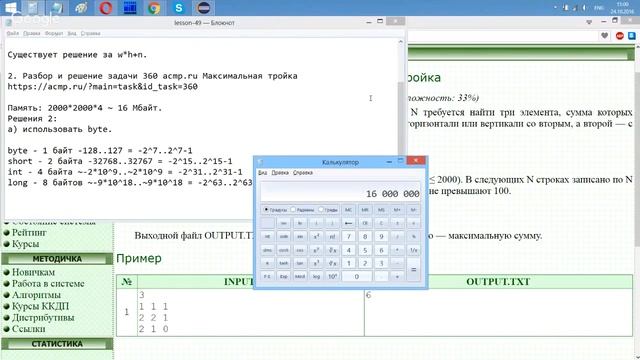Click the 1/x reciprocal key
This screenshot has height=360, width=640.
click(413, 250)
